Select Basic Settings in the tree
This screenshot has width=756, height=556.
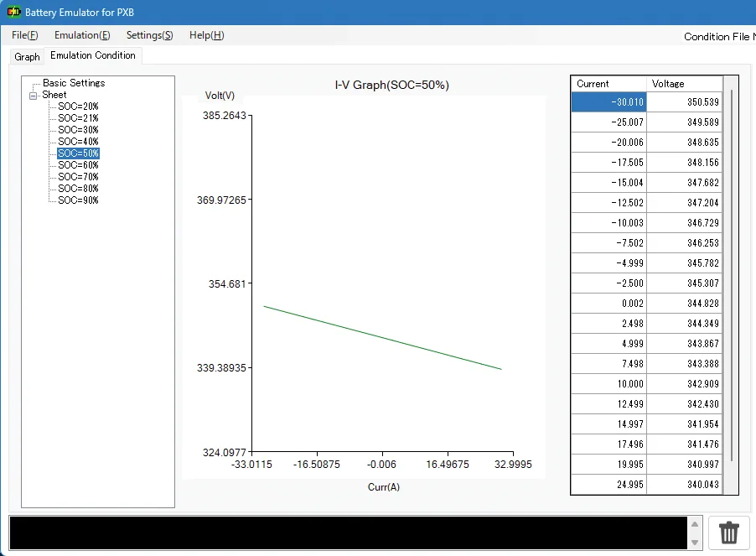(x=74, y=83)
